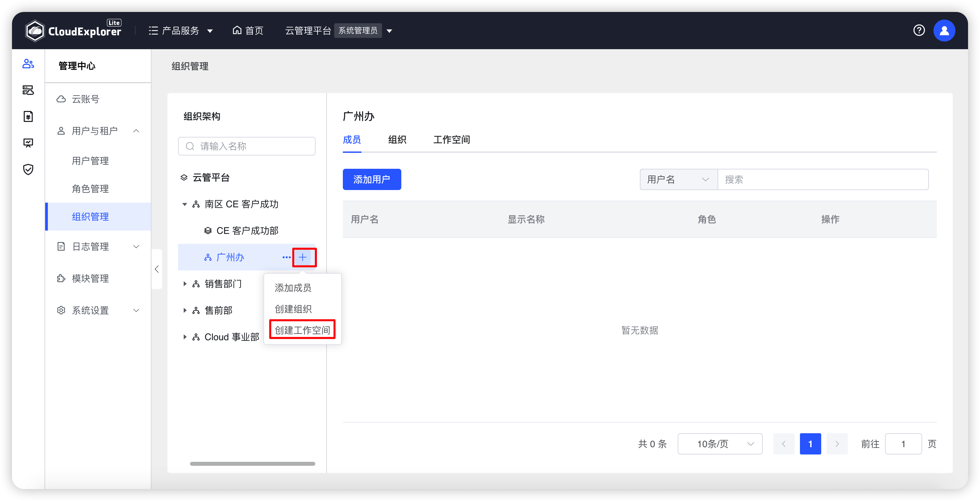This screenshot has height=501, width=980.
Task: Select CE 客户成功部 workspace node
Action: point(247,231)
